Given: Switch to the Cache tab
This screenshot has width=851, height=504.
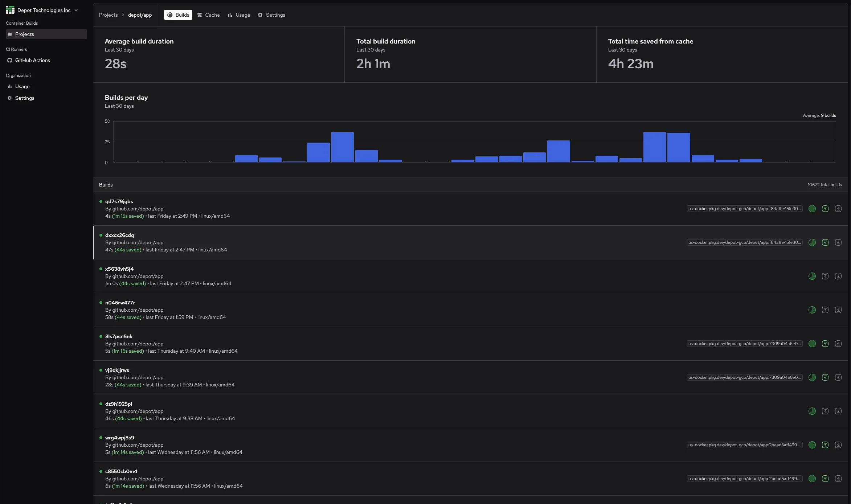Looking at the screenshot, I should tap(209, 15).
